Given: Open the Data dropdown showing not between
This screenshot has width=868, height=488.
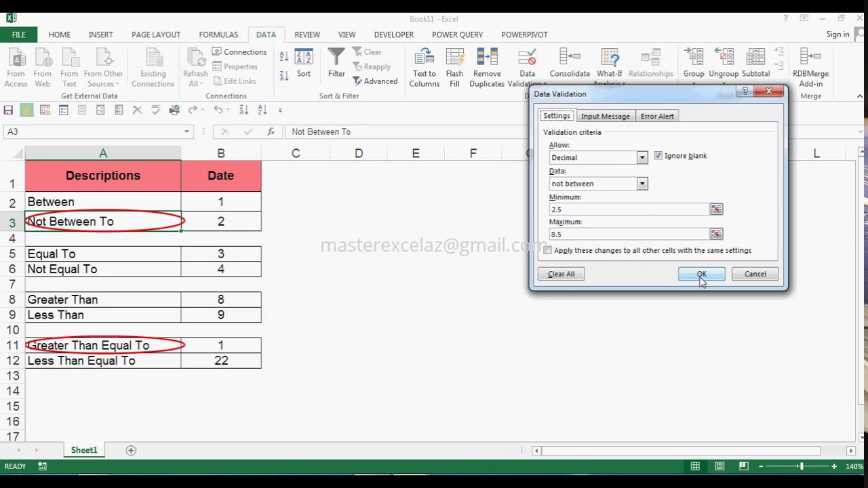Looking at the screenshot, I should point(642,184).
